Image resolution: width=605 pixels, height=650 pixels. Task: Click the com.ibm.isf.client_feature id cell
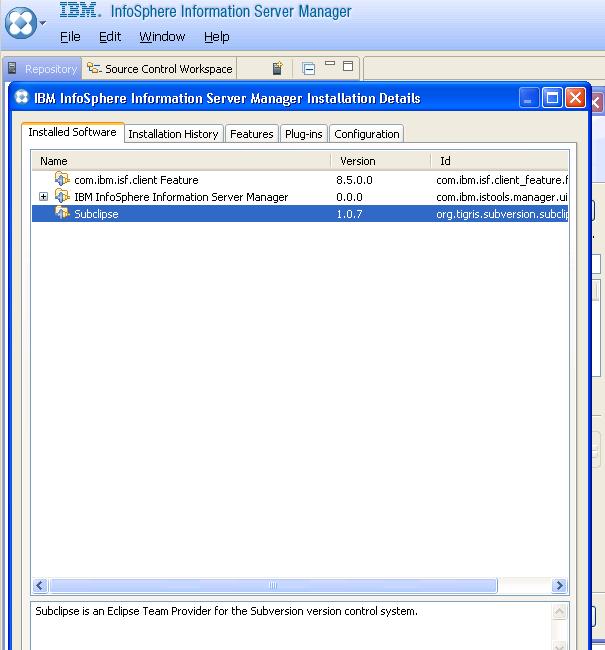(502, 180)
